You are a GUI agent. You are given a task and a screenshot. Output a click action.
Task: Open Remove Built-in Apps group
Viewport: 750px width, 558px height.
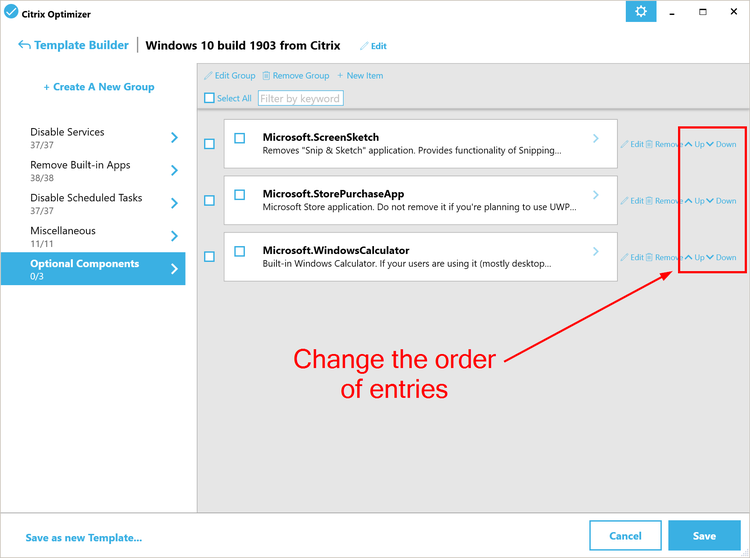pos(93,171)
